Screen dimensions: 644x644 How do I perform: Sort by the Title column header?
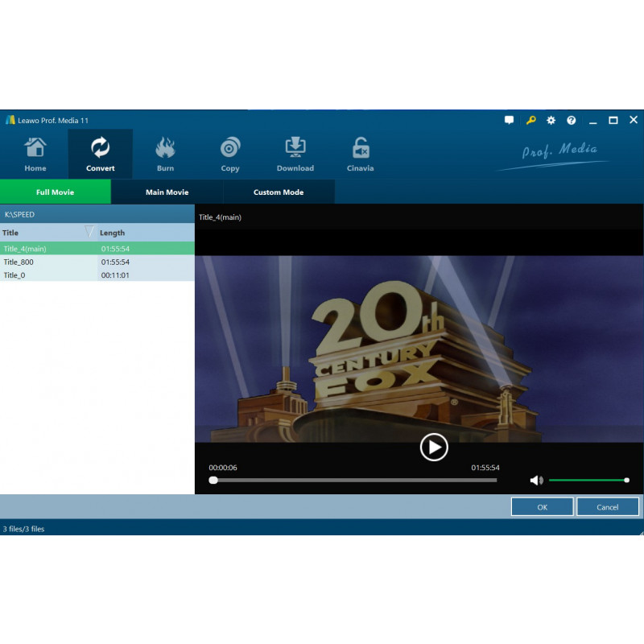[48, 233]
